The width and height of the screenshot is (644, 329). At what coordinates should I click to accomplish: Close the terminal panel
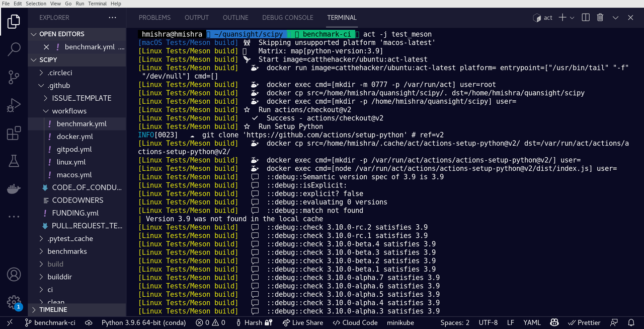click(630, 18)
